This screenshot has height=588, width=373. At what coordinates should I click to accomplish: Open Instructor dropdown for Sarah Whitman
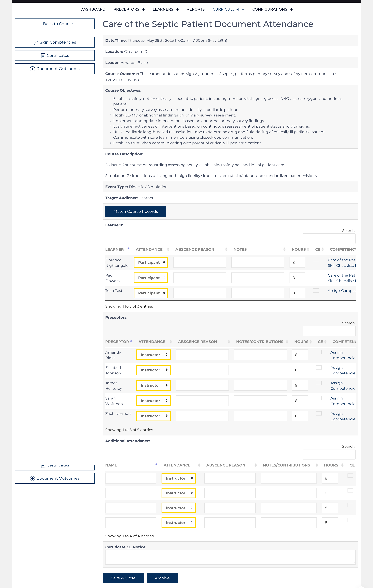[x=153, y=401]
